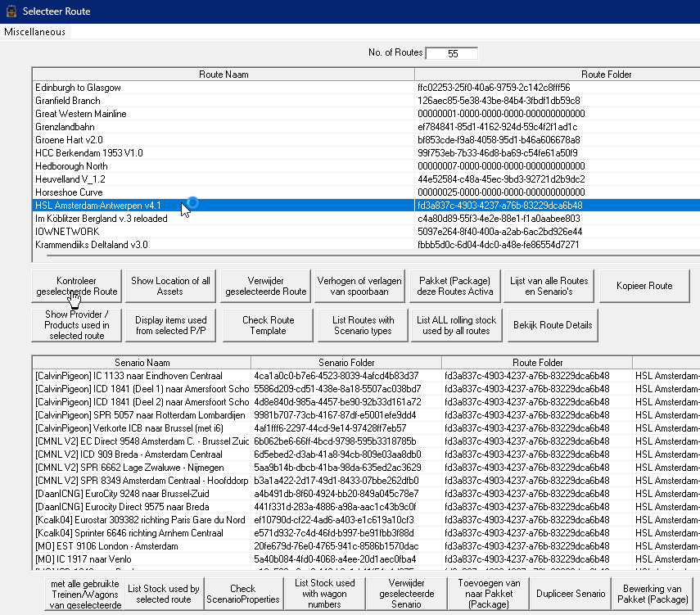Click the No. of Routes field
The image size is (700, 615).
pos(452,53)
